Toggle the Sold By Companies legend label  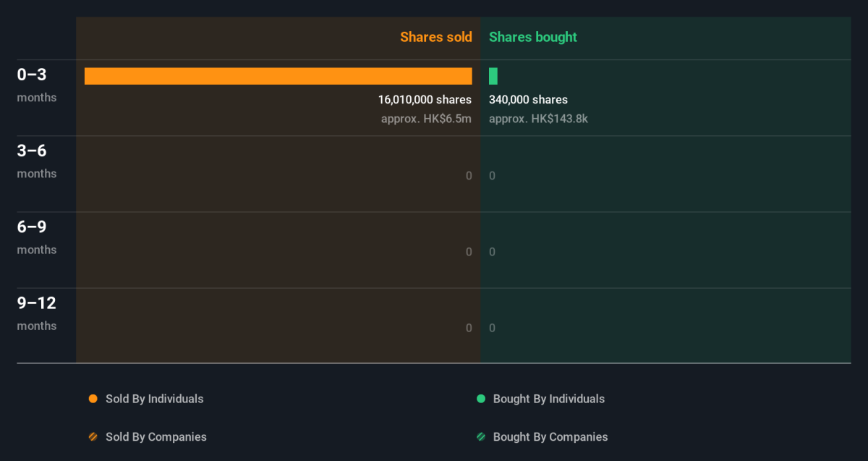pos(156,437)
